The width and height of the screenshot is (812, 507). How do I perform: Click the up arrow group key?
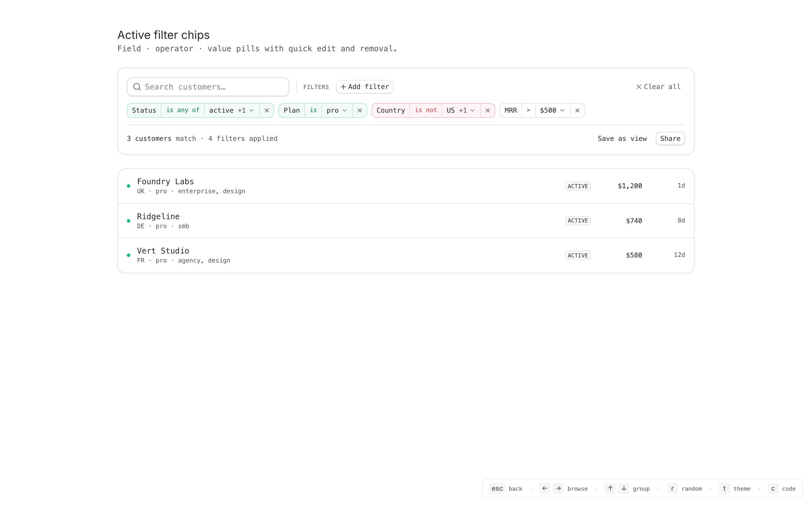click(610, 488)
